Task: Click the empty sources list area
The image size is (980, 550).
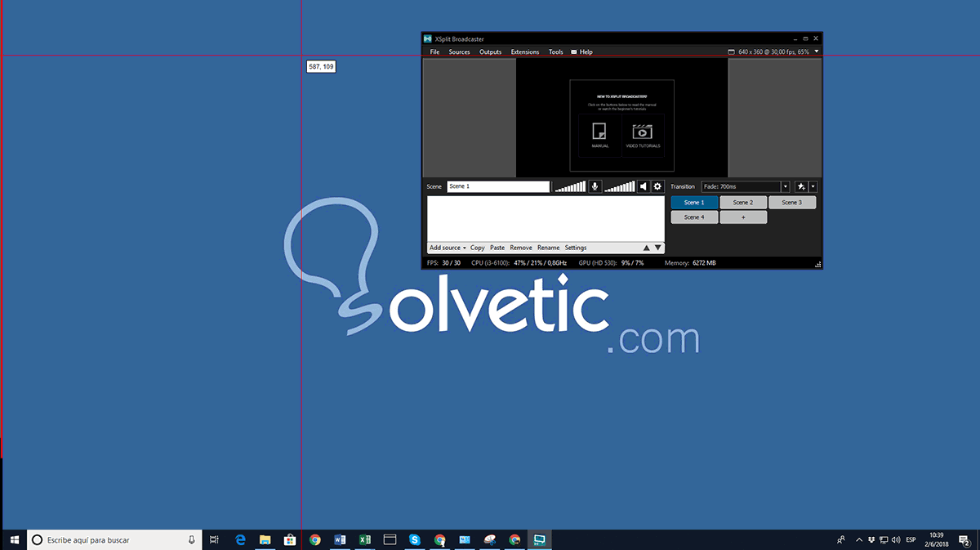Action: 546,218
